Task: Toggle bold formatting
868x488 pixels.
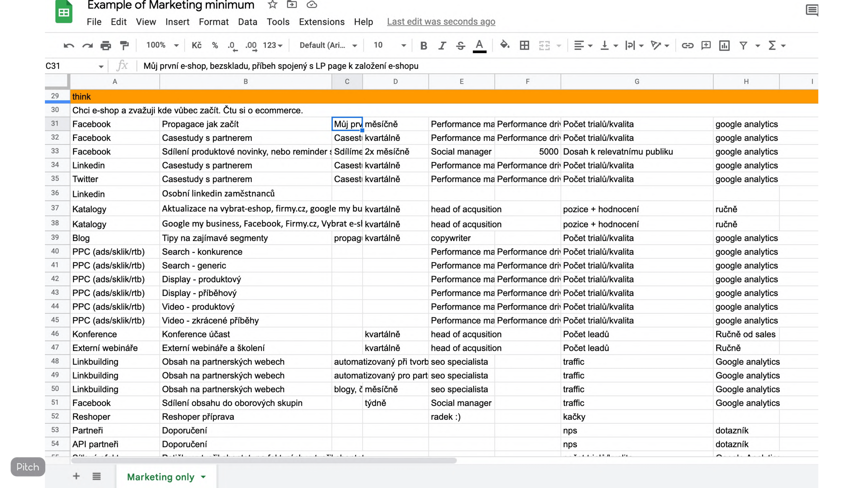Action: [424, 46]
